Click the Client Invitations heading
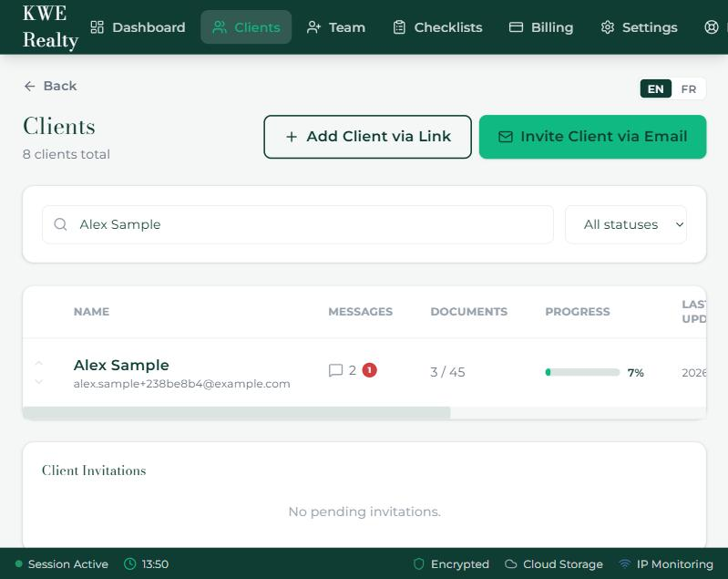728x579 pixels. tap(94, 470)
